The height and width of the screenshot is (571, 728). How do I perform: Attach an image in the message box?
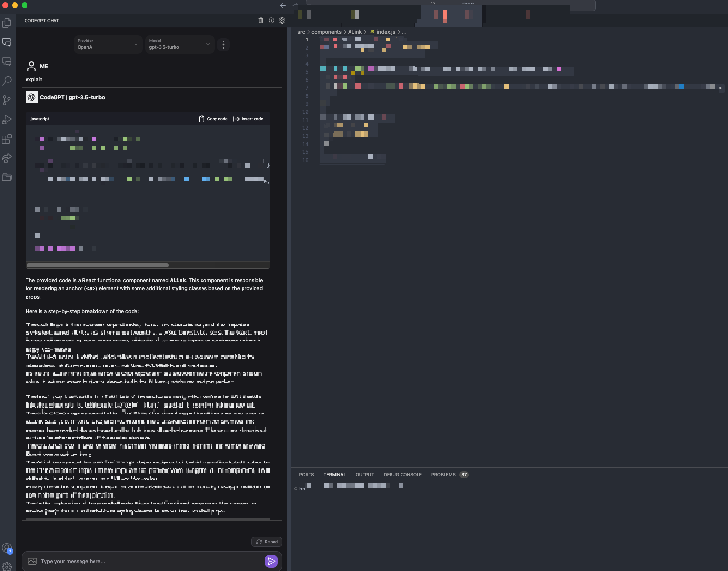pyautogui.click(x=32, y=561)
